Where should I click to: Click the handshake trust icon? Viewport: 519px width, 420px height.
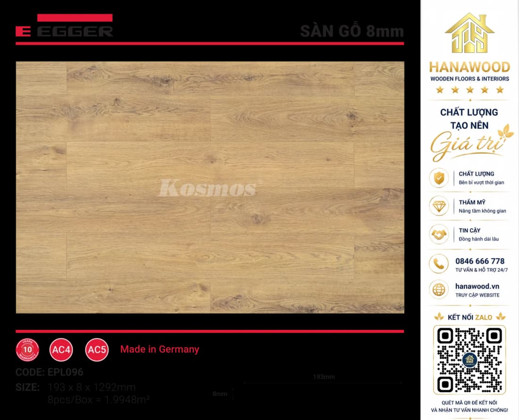tap(439, 234)
